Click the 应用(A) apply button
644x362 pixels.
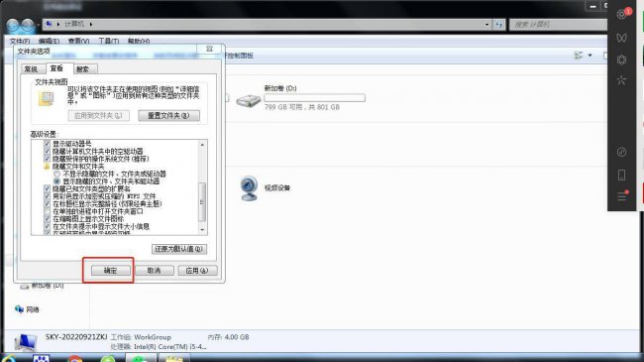click(197, 271)
